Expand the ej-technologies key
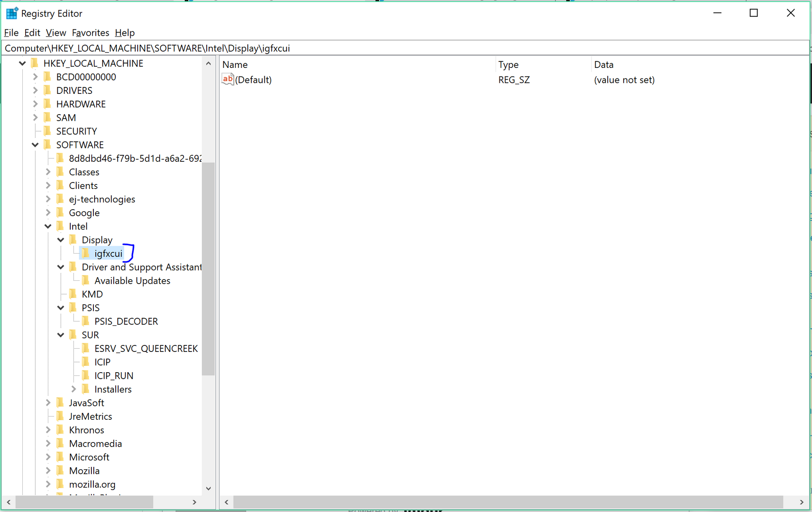Image resolution: width=812 pixels, height=512 pixels. [48, 199]
